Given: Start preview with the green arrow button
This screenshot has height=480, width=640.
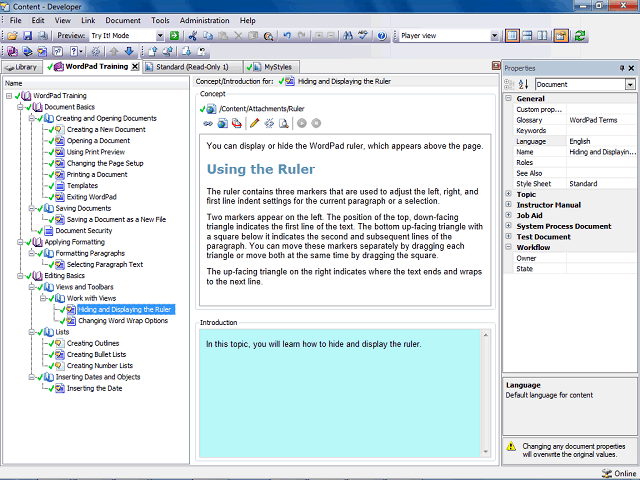Looking at the screenshot, I should point(174,36).
